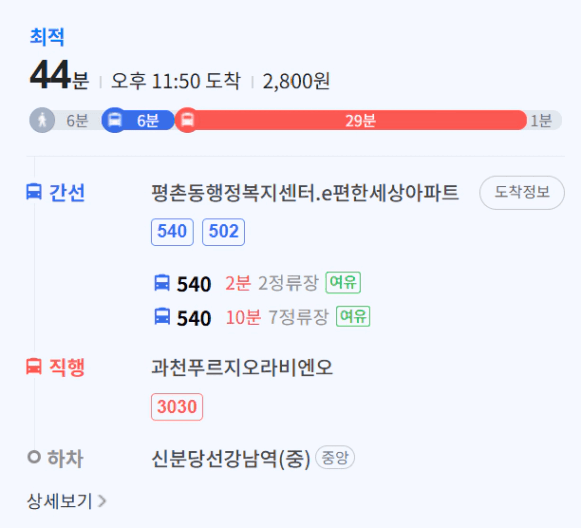Click the 신분당선강남역(중) destination stop
This screenshot has width=581, height=528.
[231, 459]
